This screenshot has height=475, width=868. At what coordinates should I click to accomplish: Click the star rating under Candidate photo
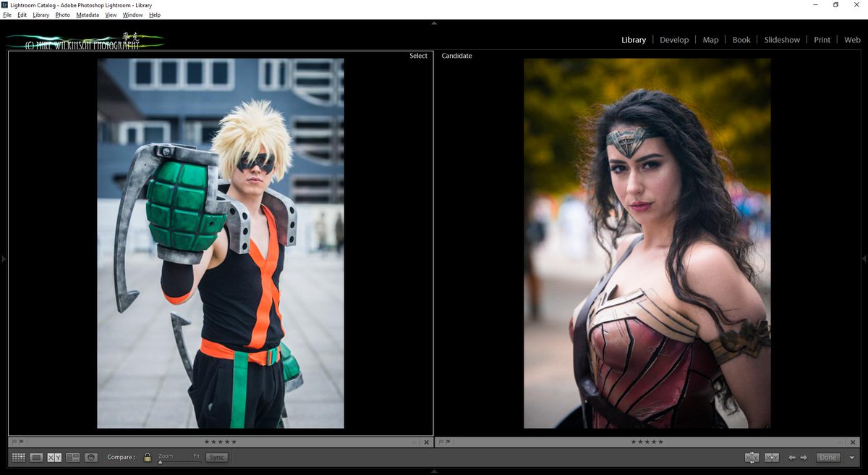point(647,442)
